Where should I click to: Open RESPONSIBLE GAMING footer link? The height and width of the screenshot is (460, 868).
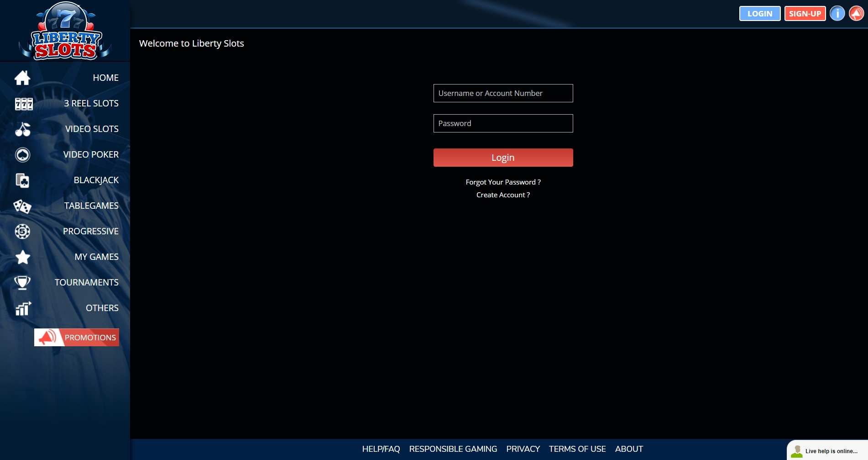pyautogui.click(x=453, y=449)
